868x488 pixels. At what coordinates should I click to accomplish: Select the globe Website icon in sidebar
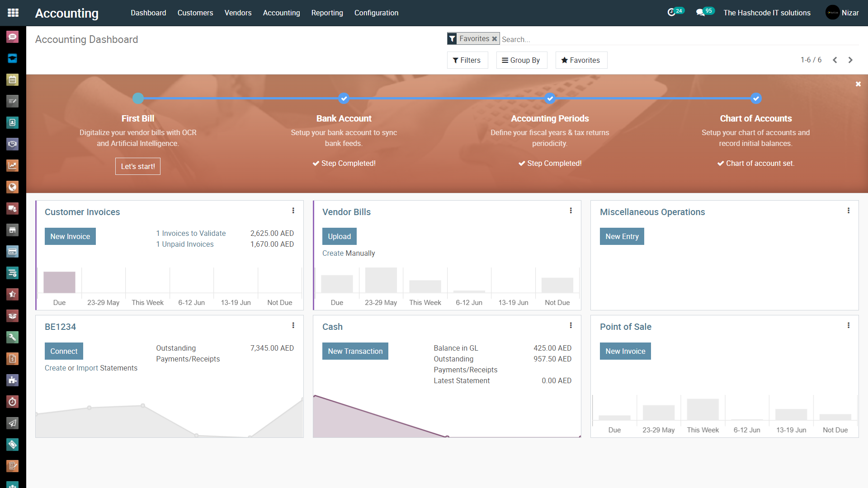(x=12, y=187)
